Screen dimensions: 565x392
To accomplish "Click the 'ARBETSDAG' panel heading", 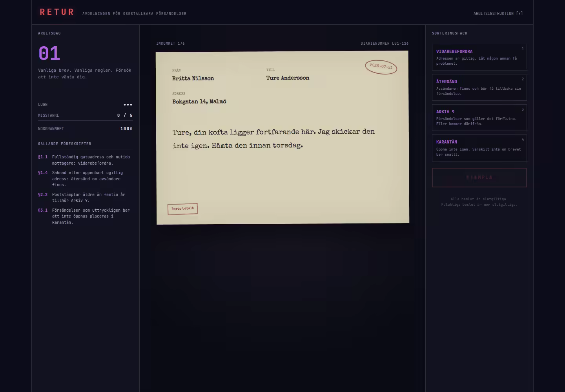I will (x=49, y=33).
